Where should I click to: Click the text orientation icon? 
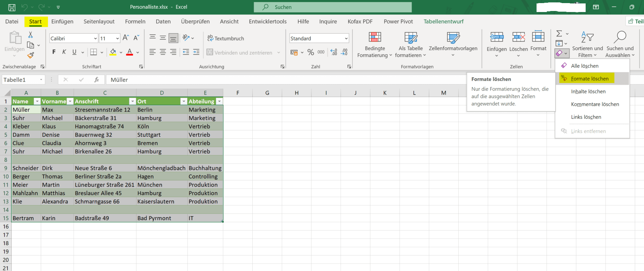point(186,38)
